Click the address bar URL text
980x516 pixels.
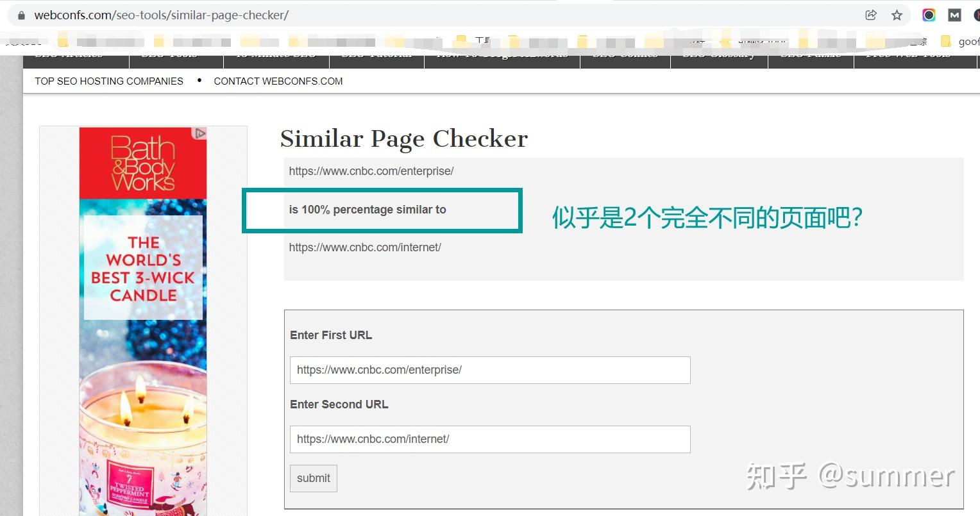click(162, 15)
